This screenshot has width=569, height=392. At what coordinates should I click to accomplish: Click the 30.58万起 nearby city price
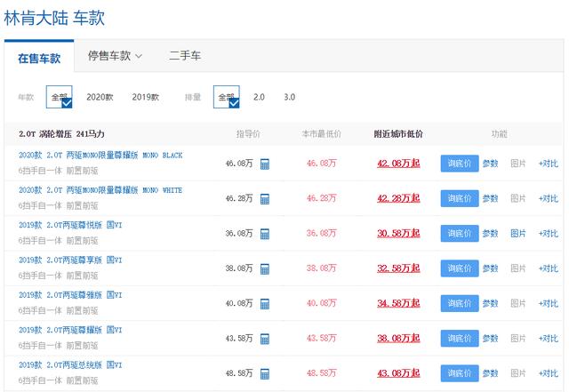pyautogui.click(x=398, y=234)
